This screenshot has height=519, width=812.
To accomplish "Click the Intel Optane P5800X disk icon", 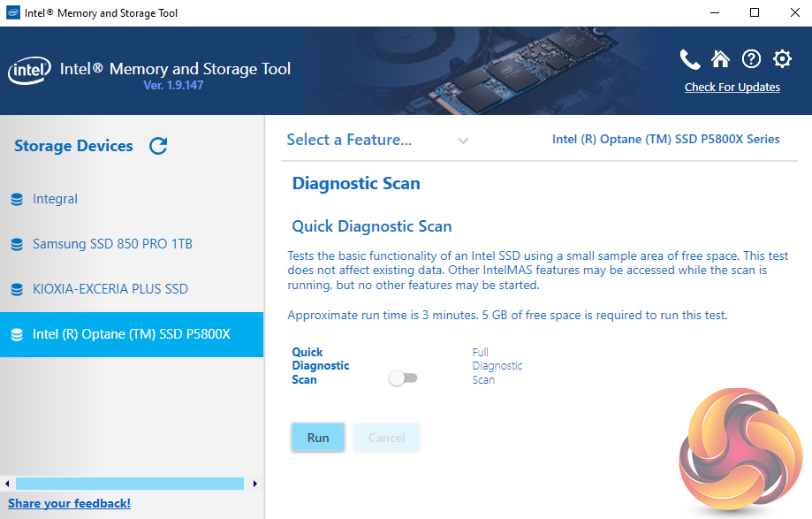I will [x=17, y=334].
